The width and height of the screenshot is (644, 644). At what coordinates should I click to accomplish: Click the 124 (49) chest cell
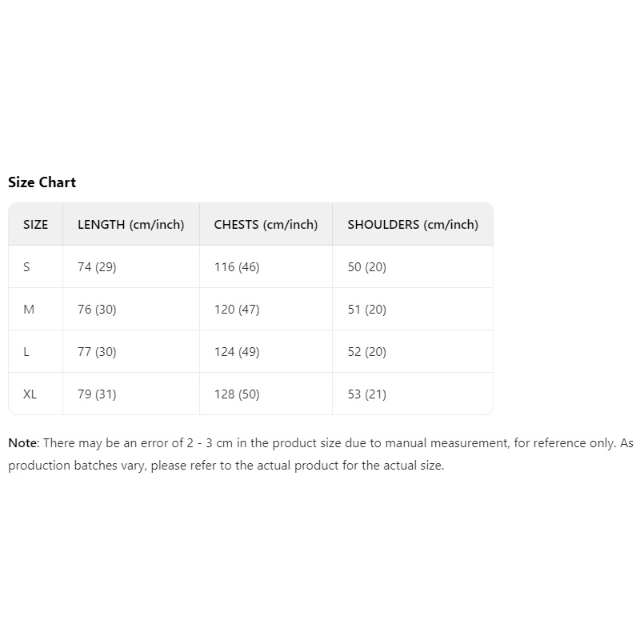(x=237, y=352)
